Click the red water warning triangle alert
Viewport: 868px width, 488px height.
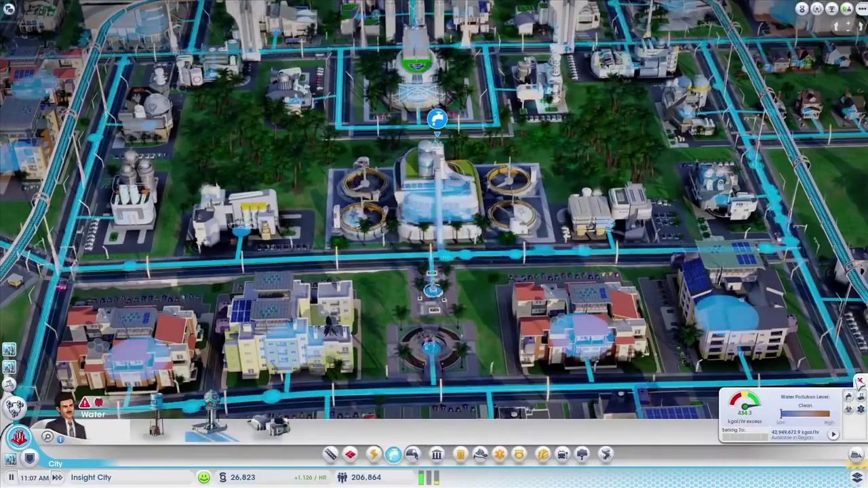(x=85, y=403)
